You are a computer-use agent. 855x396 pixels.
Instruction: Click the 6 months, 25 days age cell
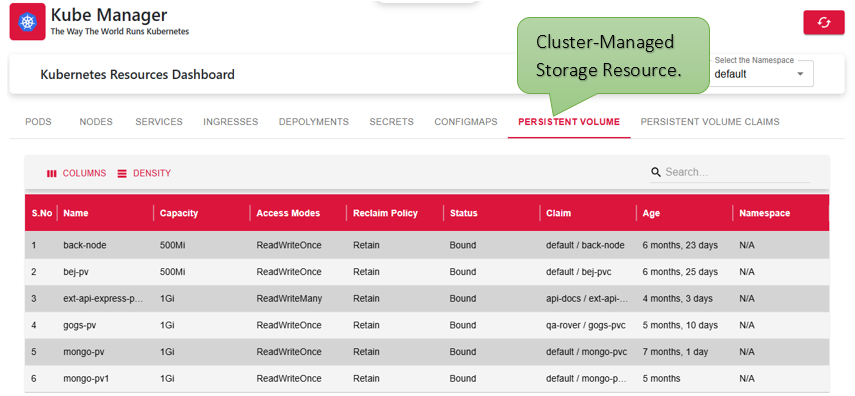(x=680, y=272)
